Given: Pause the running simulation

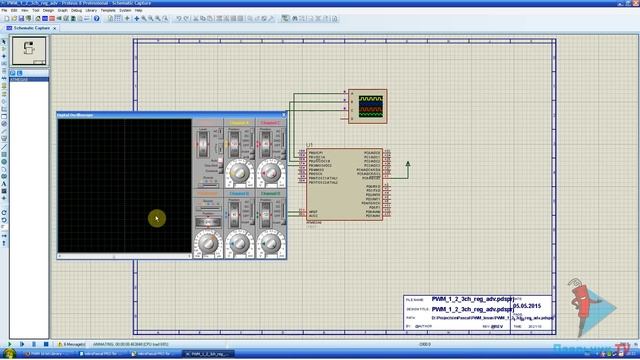Looking at the screenshot, I should click(34, 344).
